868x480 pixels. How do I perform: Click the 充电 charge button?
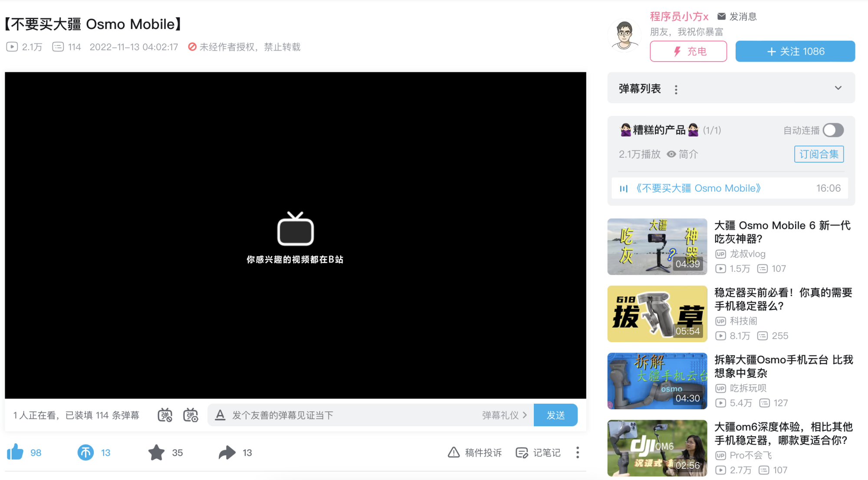coord(688,51)
